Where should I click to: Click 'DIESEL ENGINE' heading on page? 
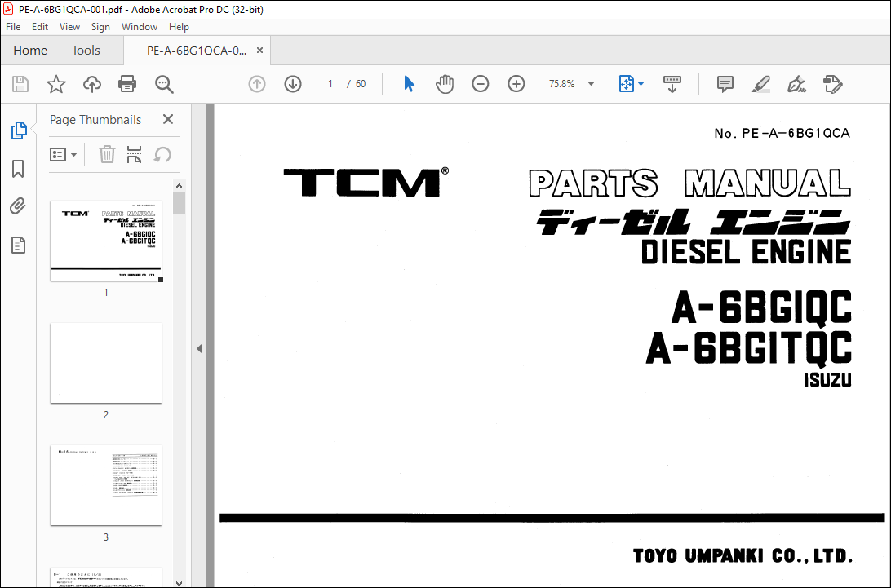point(746,252)
